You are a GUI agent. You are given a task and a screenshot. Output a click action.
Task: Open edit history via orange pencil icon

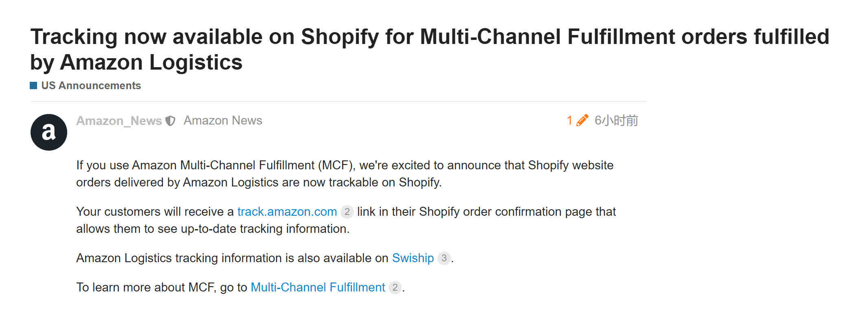(x=582, y=120)
